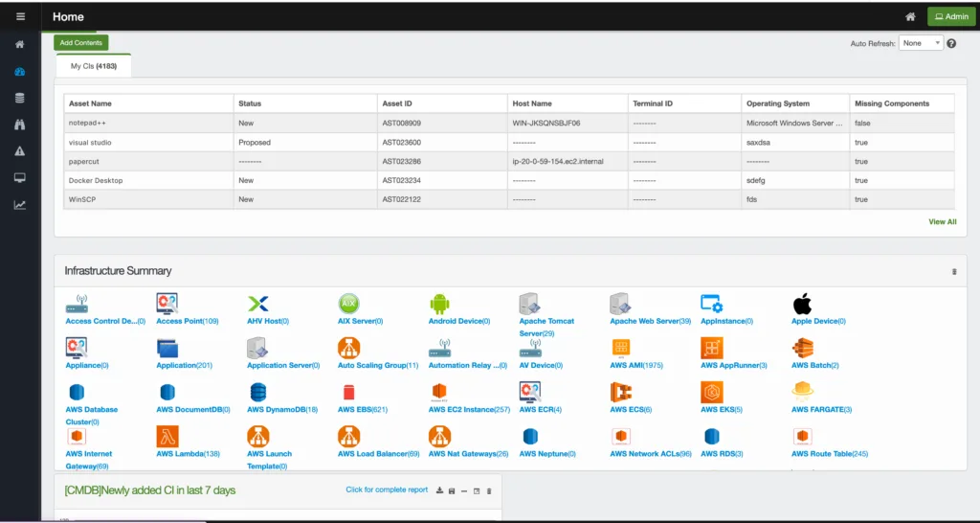The width and height of the screenshot is (980, 523).
Task: Click the save icon on CMDB widget
Action: [452, 491]
